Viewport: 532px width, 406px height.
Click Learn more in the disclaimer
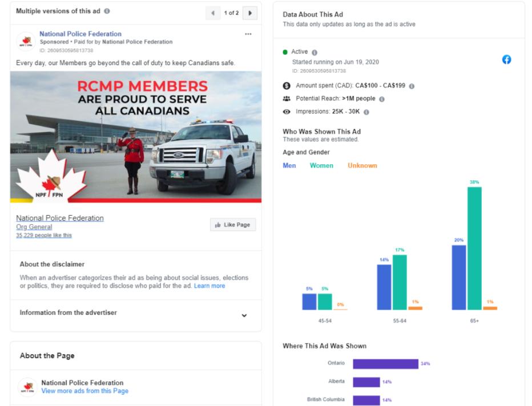point(209,286)
